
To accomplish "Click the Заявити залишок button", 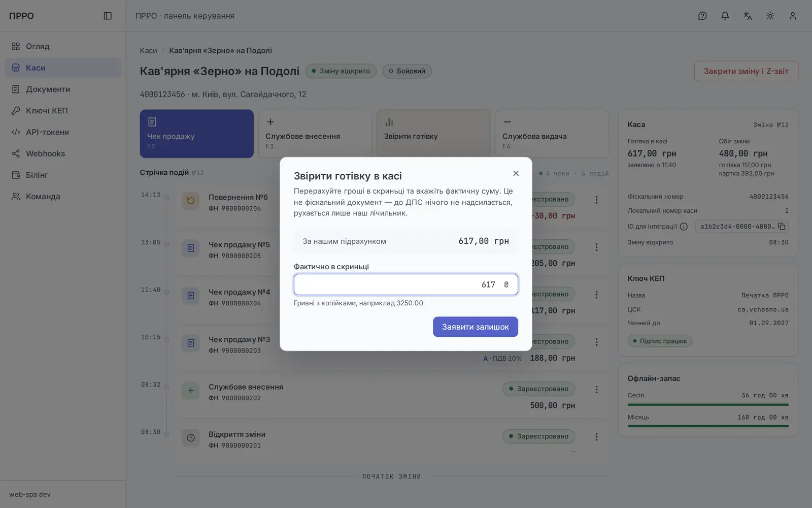I will (x=475, y=327).
